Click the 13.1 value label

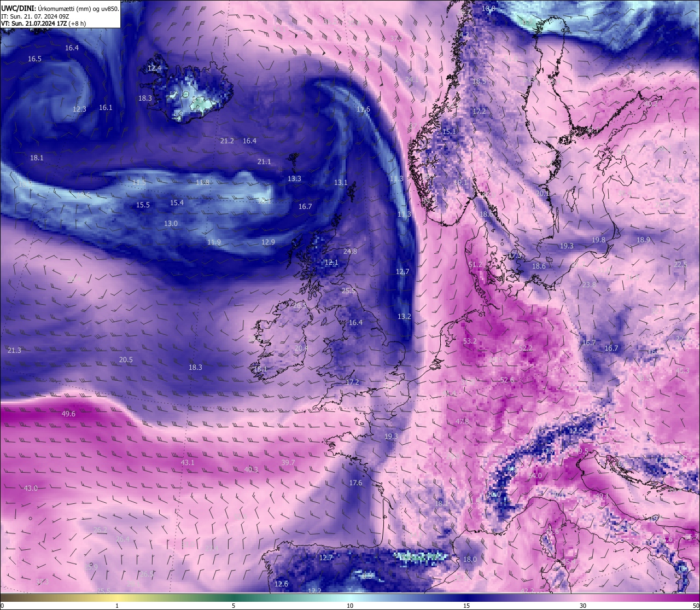(x=341, y=182)
